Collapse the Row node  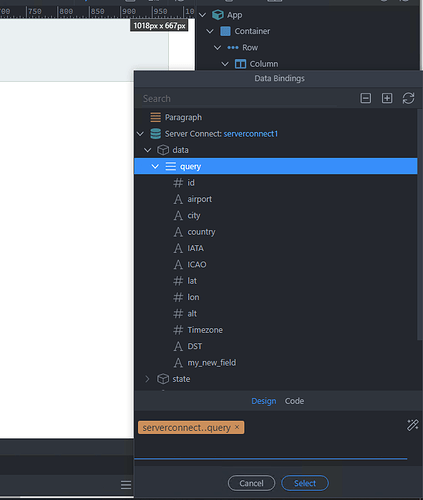[x=217, y=48]
